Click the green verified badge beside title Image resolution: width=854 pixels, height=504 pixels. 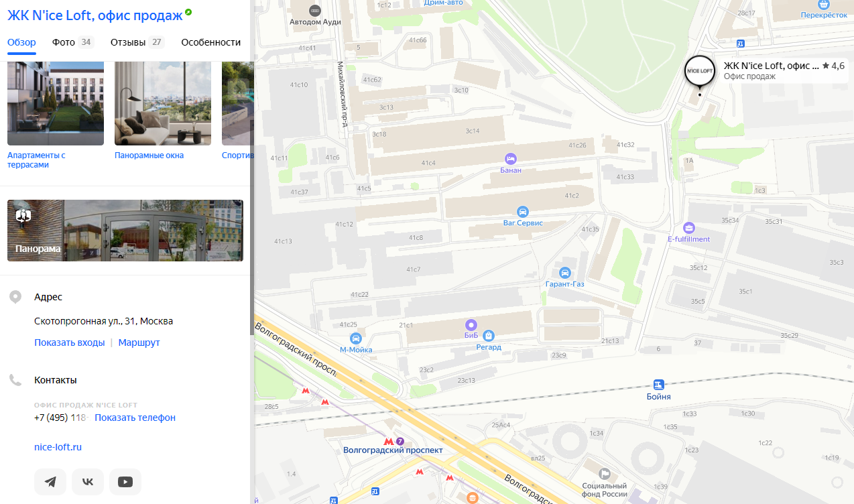(188, 12)
